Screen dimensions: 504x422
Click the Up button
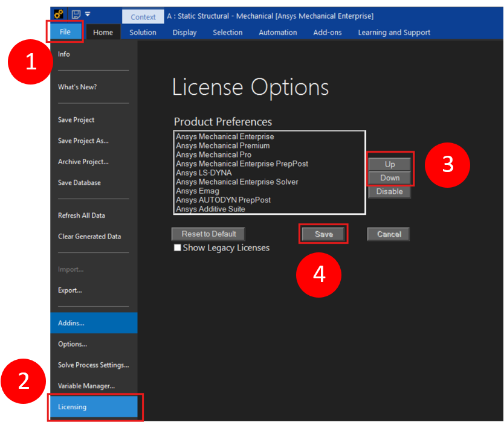coord(390,164)
